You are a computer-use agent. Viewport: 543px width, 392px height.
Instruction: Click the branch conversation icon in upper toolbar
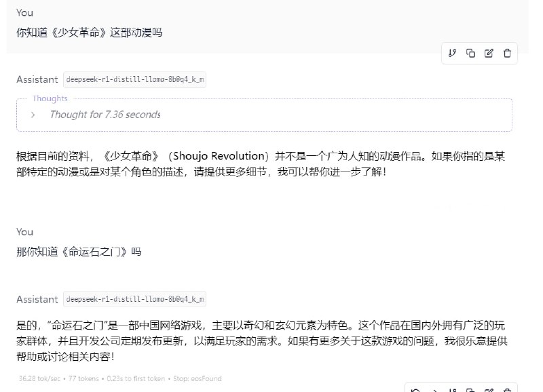(453, 54)
